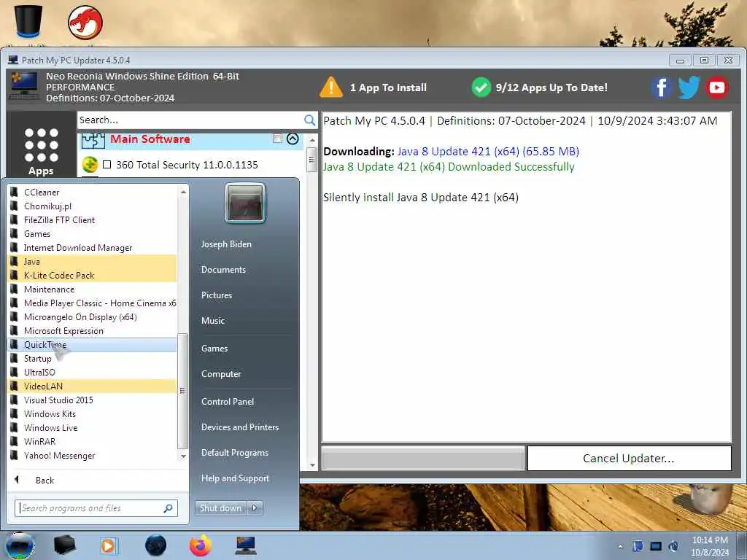Expand the UltraISO program folder
Screen dimensions: 747x560
93,373
